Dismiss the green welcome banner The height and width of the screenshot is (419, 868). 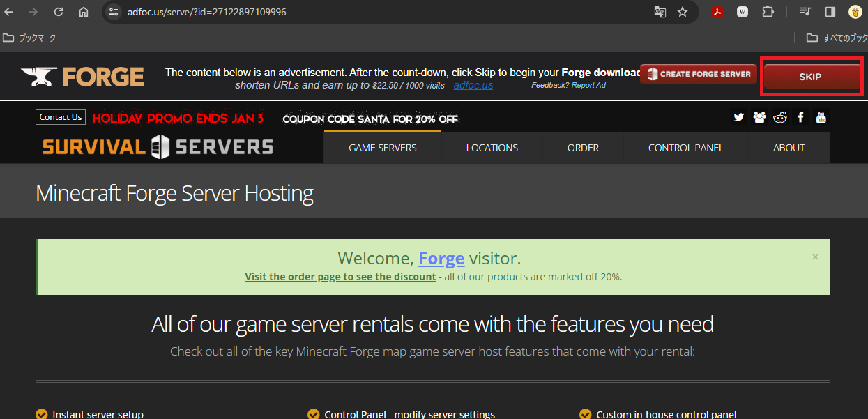[x=815, y=257]
